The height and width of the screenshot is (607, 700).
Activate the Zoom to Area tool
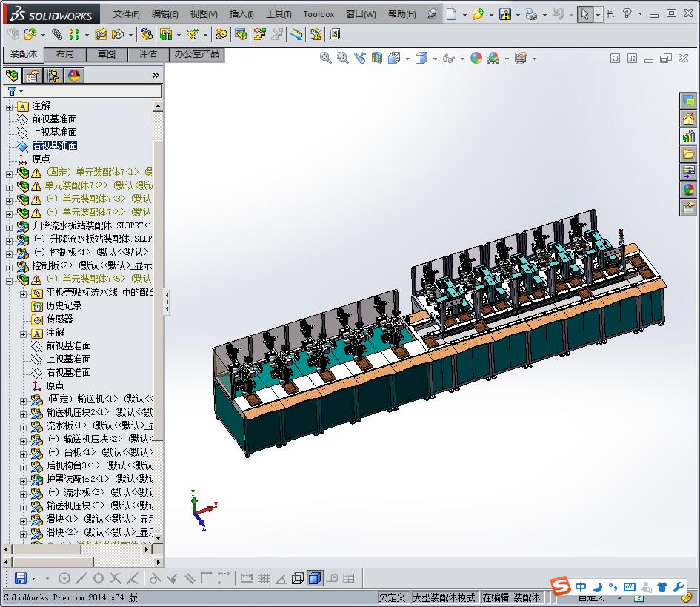click(341, 58)
